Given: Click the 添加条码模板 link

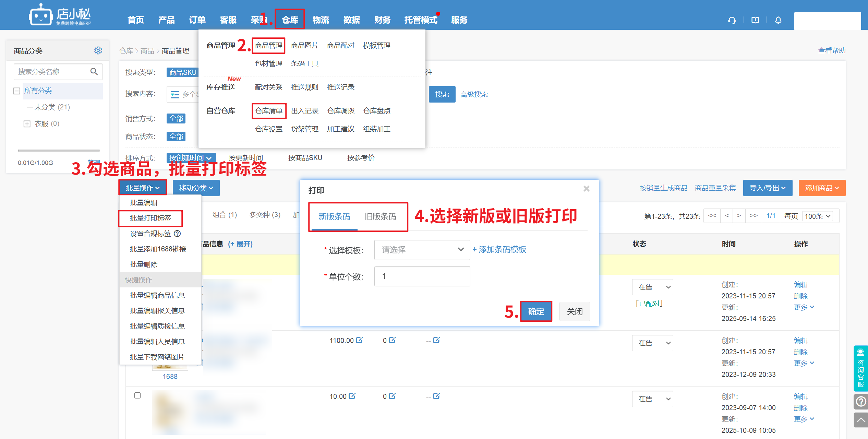Looking at the screenshot, I should point(499,250).
